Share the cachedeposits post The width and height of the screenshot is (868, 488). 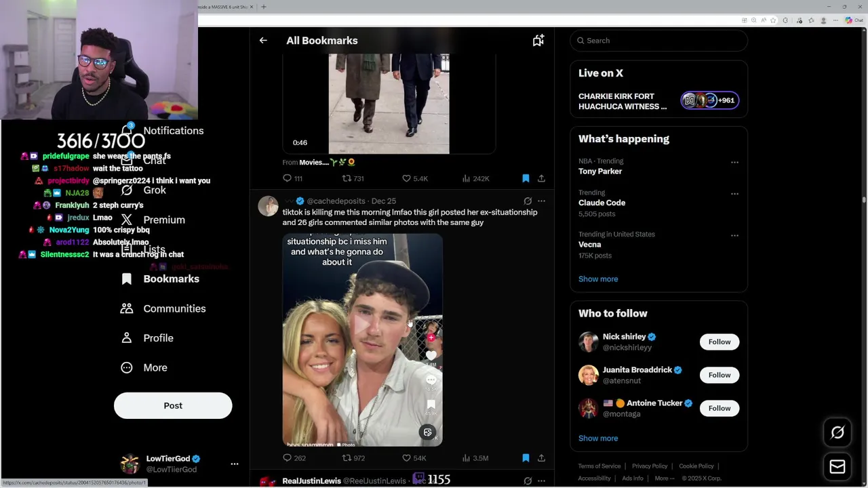(541, 458)
